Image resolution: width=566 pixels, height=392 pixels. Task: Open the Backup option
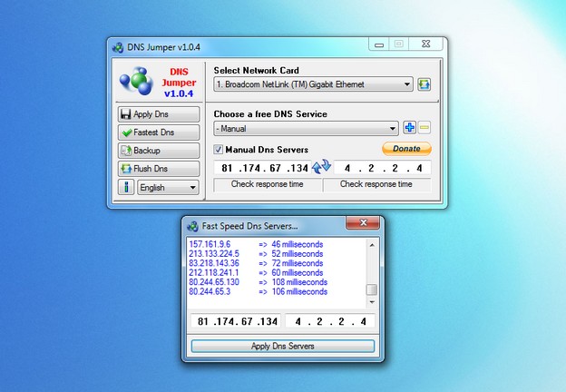pyautogui.click(x=159, y=150)
